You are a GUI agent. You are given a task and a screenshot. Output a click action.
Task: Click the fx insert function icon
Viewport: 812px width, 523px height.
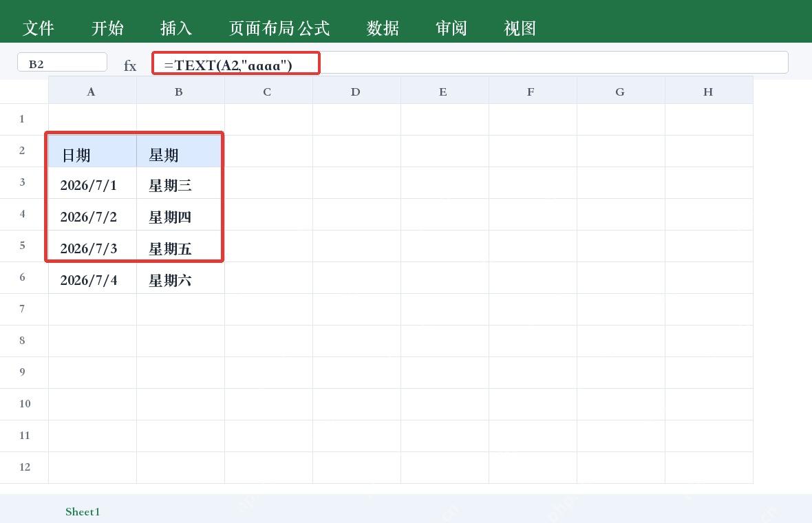pyautogui.click(x=130, y=66)
